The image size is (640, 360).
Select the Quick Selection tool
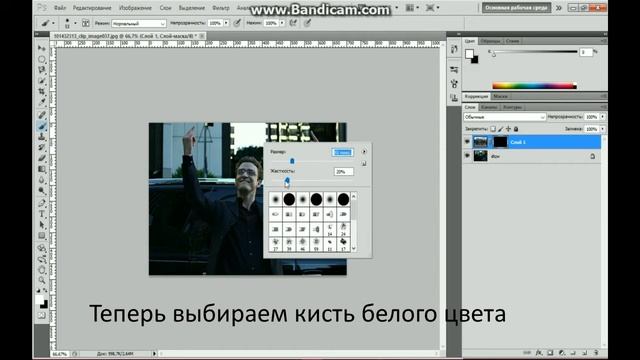[x=42, y=81]
